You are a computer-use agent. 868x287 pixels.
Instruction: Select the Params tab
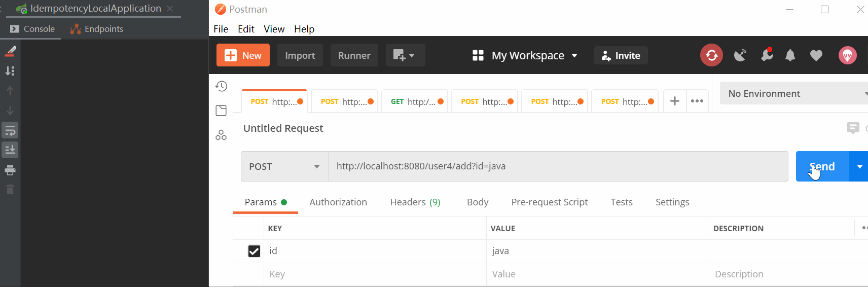[x=266, y=202]
